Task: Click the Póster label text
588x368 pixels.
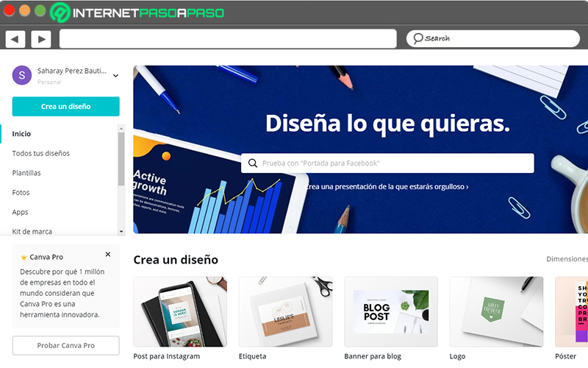Action: tap(565, 356)
